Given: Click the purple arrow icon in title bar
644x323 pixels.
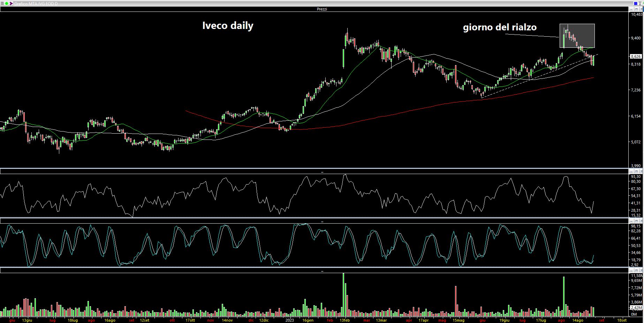Looking at the screenshot, I should [11, 3].
